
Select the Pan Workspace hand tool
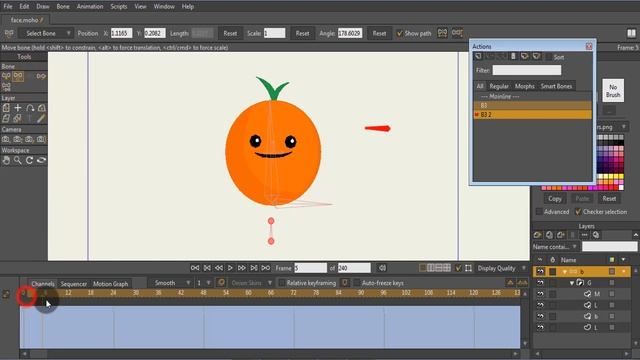pyautogui.click(x=6, y=160)
